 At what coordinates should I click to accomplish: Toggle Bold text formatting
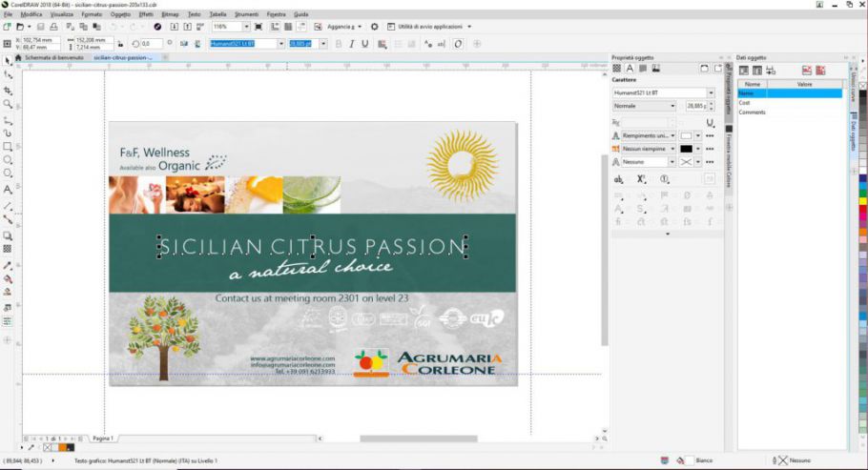338,44
